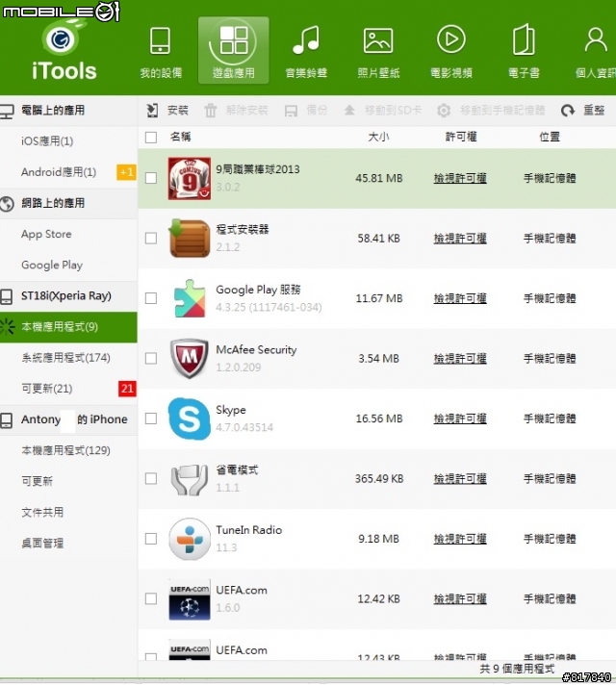Check the McAfee Security row checkbox

(151, 358)
